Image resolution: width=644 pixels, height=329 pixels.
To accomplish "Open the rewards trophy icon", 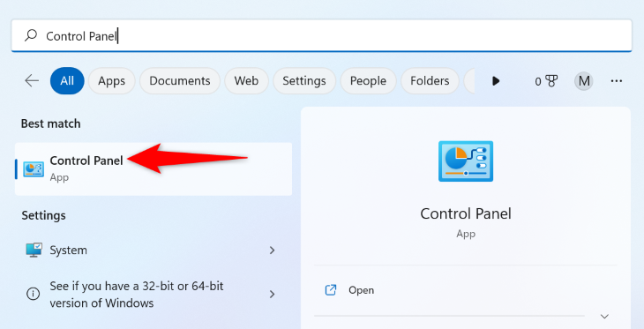I will click(551, 81).
